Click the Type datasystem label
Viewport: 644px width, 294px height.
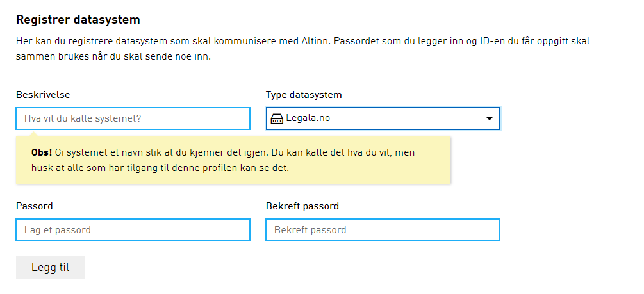coord(304,95)
